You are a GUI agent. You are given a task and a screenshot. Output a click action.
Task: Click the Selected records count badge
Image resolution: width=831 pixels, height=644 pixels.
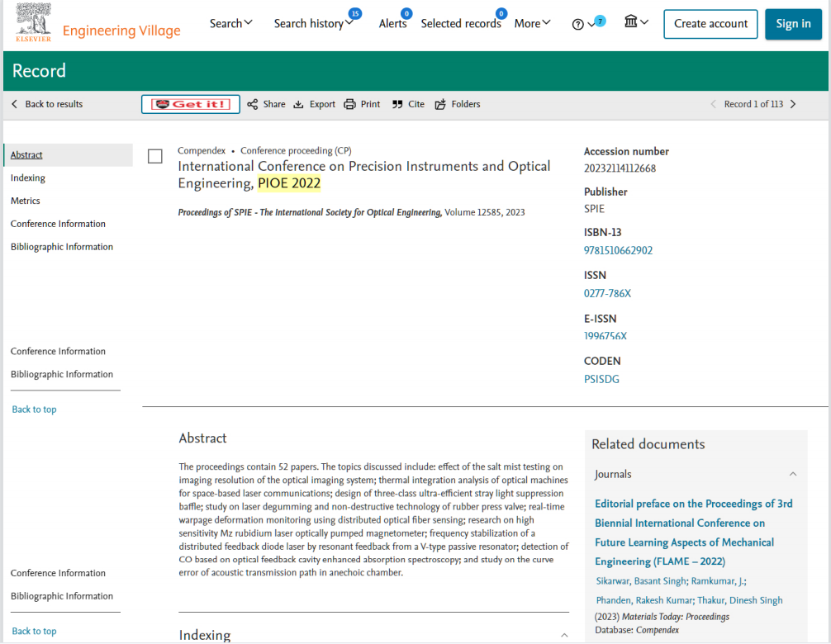(501, 14)
